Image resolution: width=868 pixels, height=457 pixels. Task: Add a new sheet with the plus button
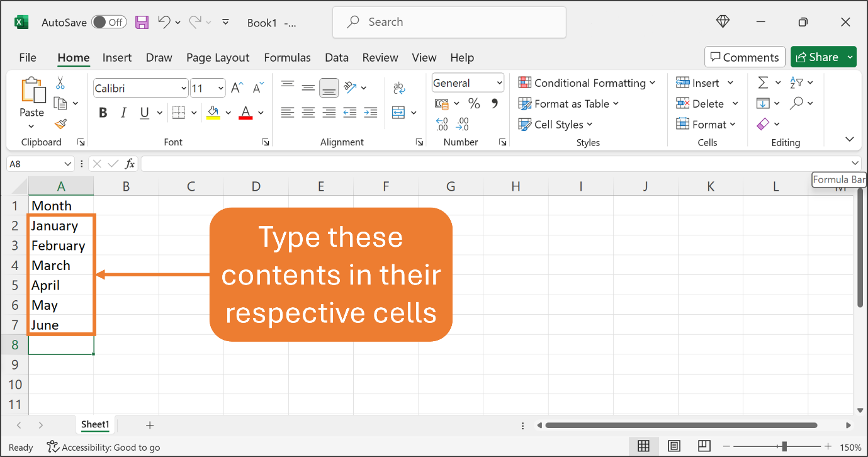coord(150,426)
